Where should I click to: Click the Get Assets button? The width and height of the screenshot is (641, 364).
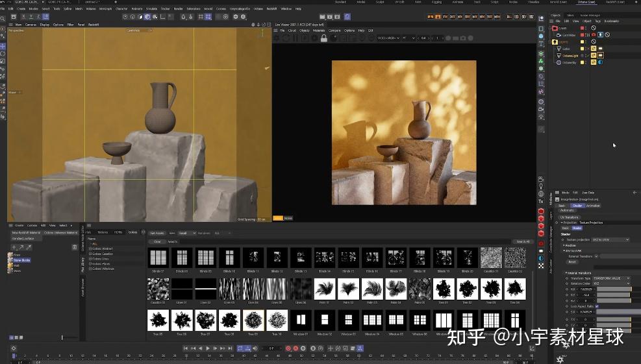coord(157,233)
